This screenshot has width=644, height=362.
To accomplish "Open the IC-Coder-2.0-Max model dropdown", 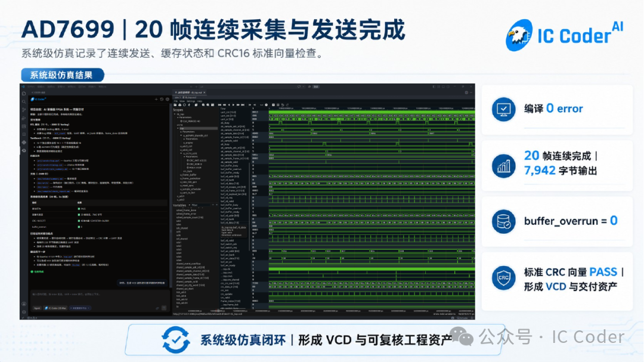I will 55,308.
